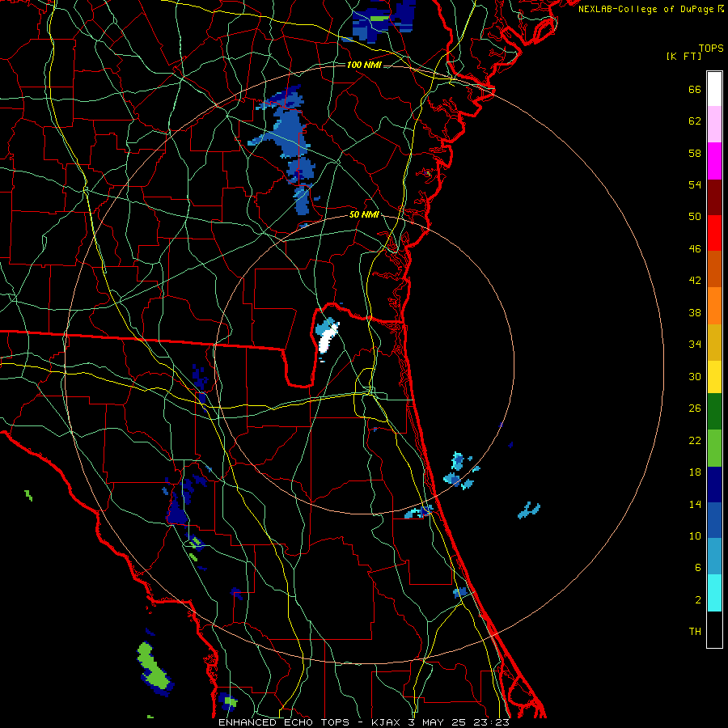The image size is (728, 728).
Task: Click the '46' legend value
Action: 695,249
